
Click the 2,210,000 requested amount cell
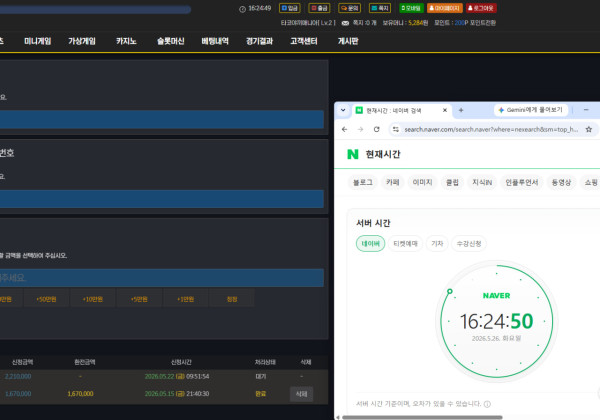pyautogui.click(x=18, y=376)
